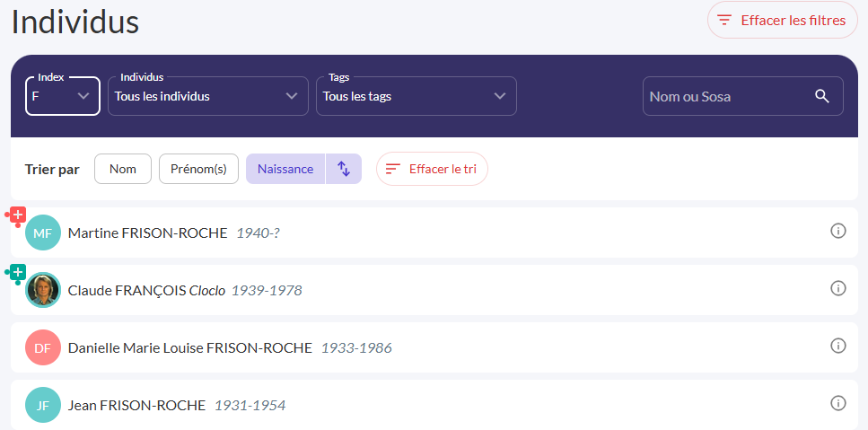View info icon for Jean FRISON-ROCHE
Screen dimensions: 868x430
[x=838, y=403]
